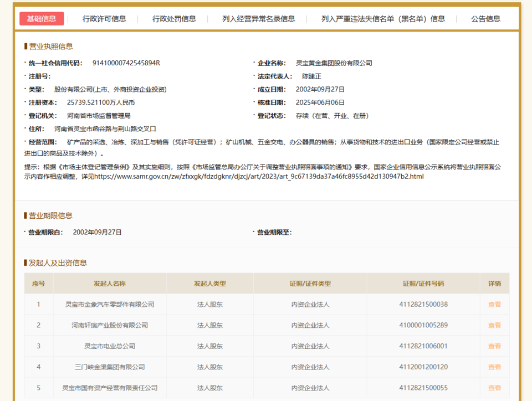Screen dimensions: 532x401
Task: Open 列入严重违法失信名单（黑名单）信息 tab
Action: pyautogui.click(x=383, y=19)
